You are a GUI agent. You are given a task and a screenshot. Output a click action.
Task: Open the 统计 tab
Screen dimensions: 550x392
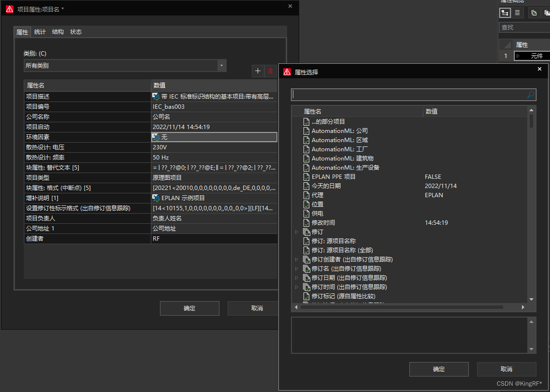40,32
